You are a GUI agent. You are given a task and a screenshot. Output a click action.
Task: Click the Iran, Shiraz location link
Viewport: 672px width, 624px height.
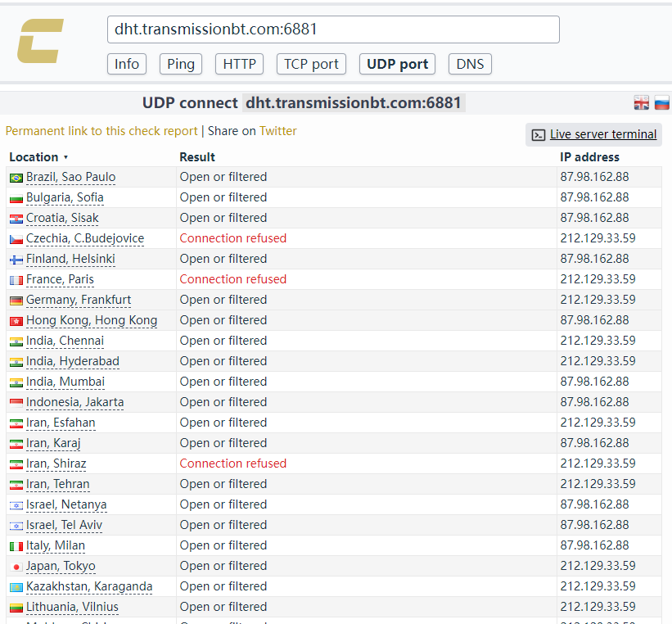[x=56, y=463]
